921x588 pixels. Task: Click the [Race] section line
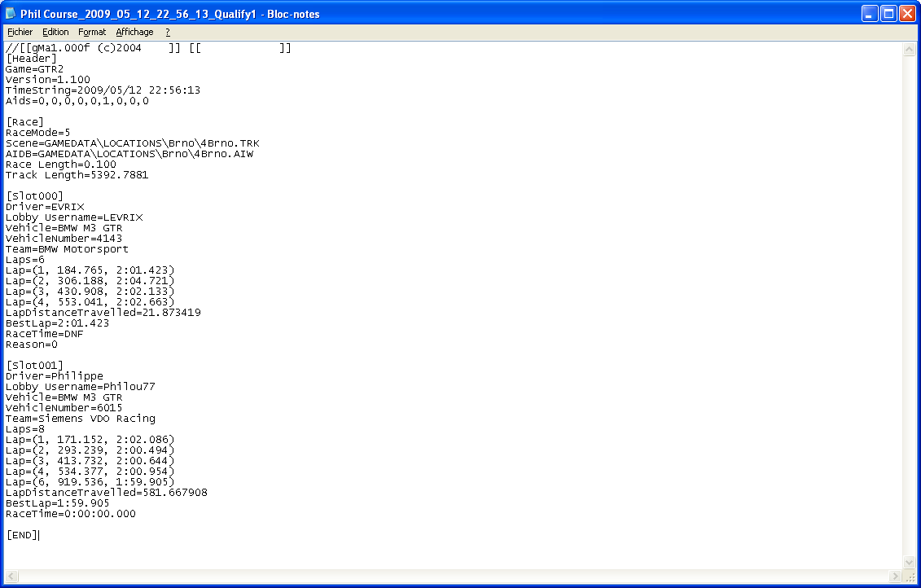24,122
